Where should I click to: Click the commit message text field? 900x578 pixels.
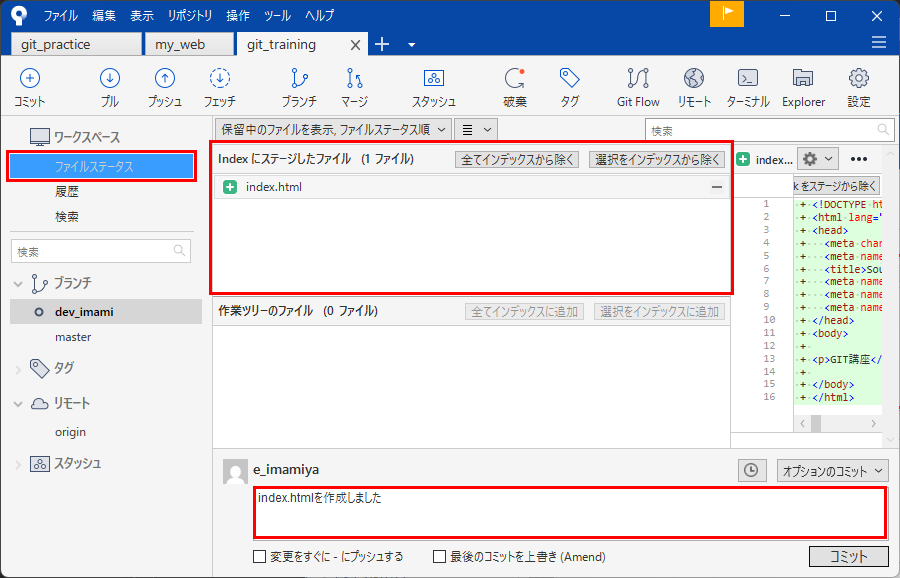569,512
